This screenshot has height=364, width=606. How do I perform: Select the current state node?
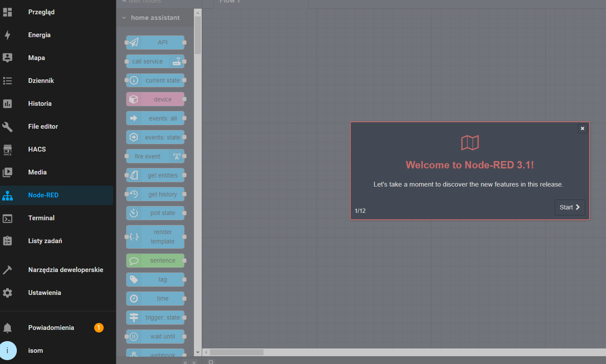click(155, 80)
